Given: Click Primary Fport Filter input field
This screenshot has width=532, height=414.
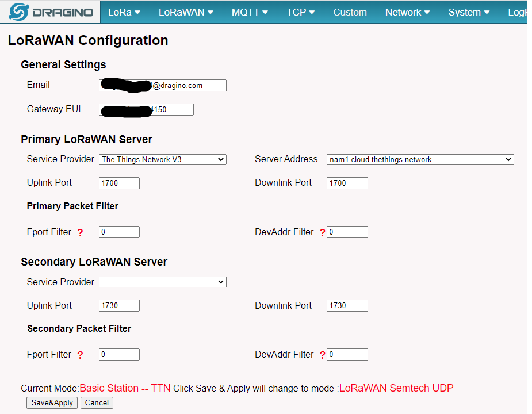Looking at the screenshot, I should (x=119, y=232).
